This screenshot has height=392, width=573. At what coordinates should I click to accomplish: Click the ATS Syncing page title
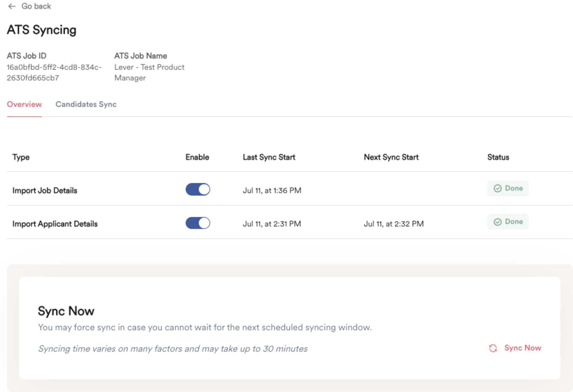(x=41, y=30)
